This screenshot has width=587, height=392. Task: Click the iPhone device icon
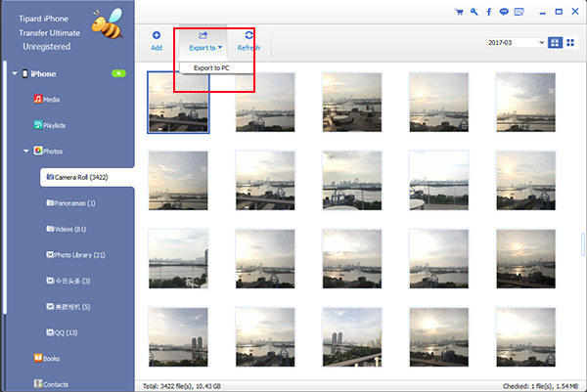(x=24, y=73)
